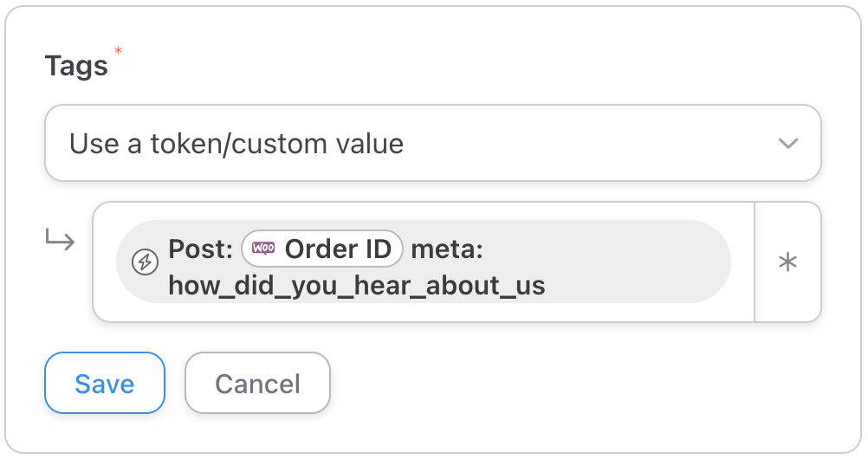This screenshot has height=459, width=868.
Task: Open the token picker asterisk button
Action: point(787,262)
